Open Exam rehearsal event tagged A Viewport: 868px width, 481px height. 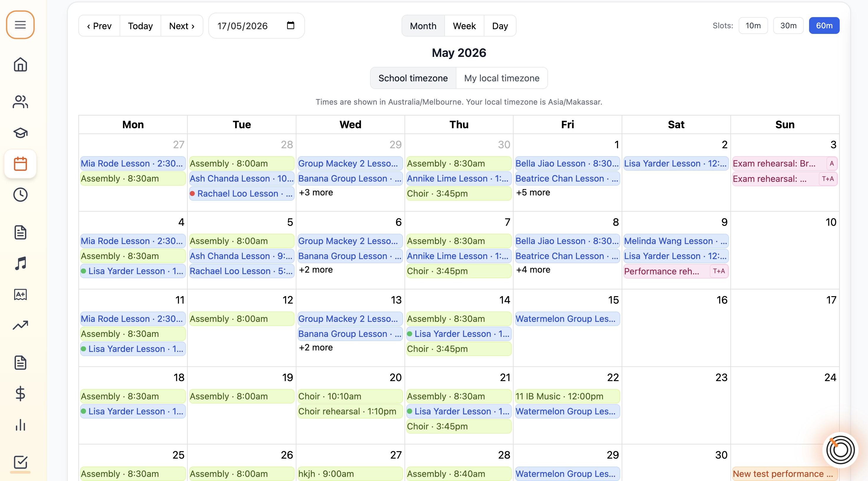tap(784, 164)
